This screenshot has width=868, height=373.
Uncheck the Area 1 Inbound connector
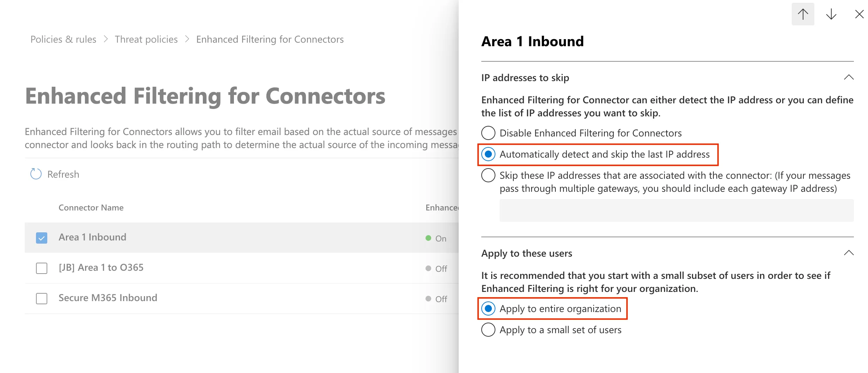pyautogui.click(x=41, y=238)
